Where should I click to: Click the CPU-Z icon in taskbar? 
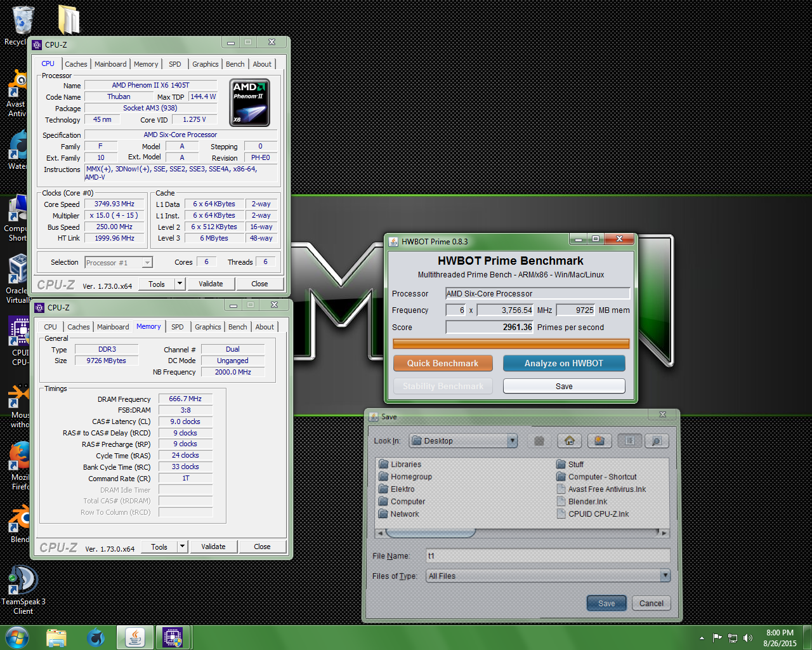[173, 637]
